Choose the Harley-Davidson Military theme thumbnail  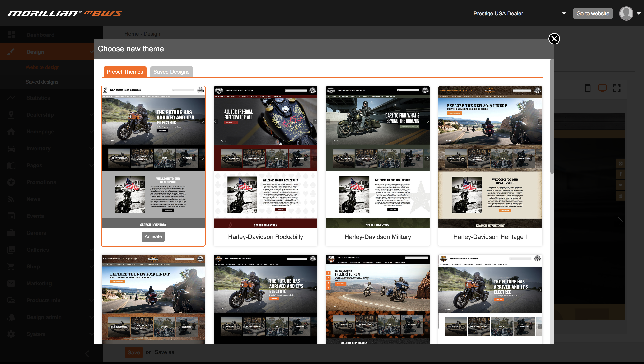(x=377, y=157)
